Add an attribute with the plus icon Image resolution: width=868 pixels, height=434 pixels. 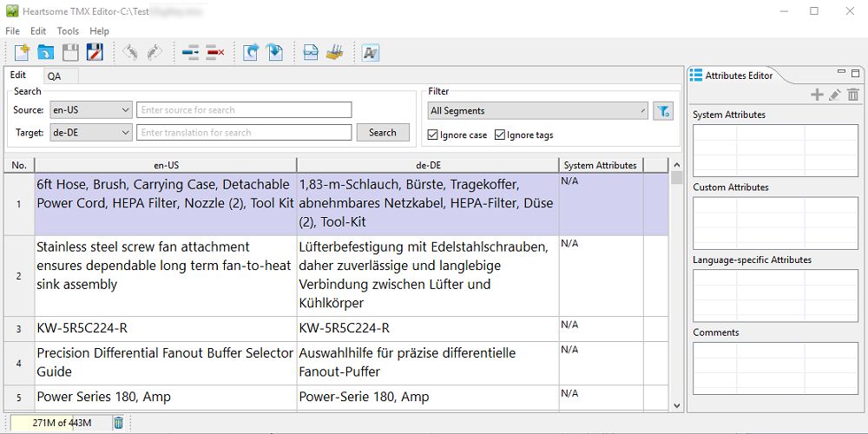(817, 95)
